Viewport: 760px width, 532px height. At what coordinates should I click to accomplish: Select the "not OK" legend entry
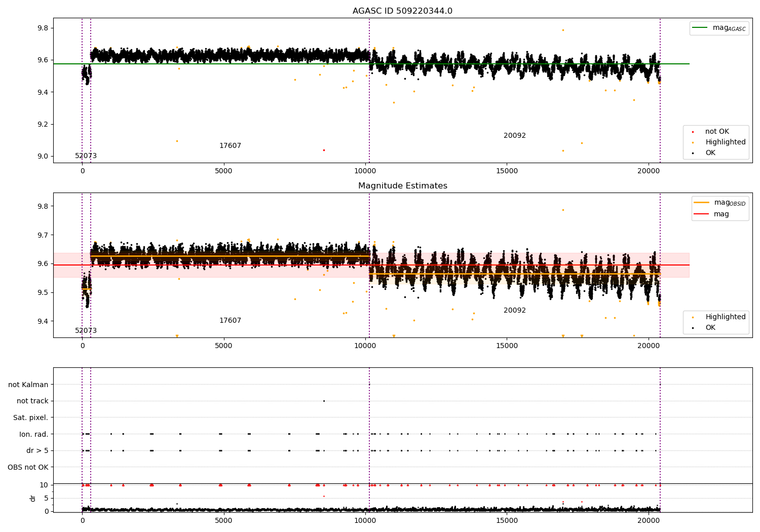click(x=717, y=132)
